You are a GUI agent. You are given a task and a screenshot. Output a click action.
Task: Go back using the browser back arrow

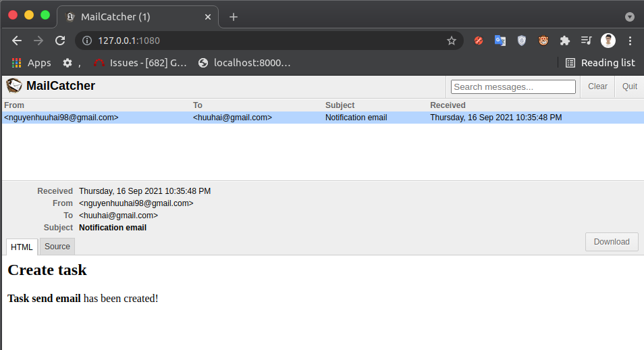point(17,41)
